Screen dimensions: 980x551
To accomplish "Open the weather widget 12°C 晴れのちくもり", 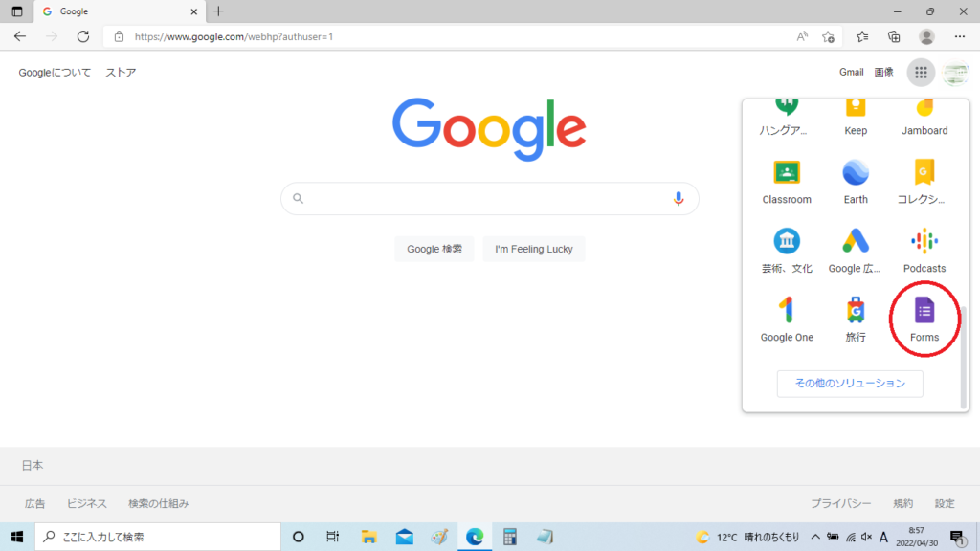I will [x=748, y=537].
